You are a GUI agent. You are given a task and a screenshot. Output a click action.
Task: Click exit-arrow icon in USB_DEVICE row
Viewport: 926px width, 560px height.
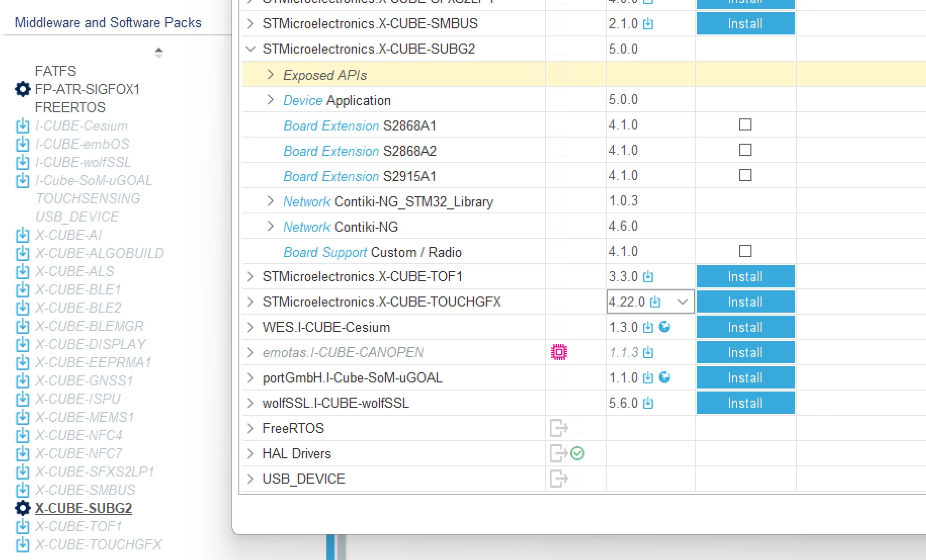pyautogui.click(x=559, y=479)
